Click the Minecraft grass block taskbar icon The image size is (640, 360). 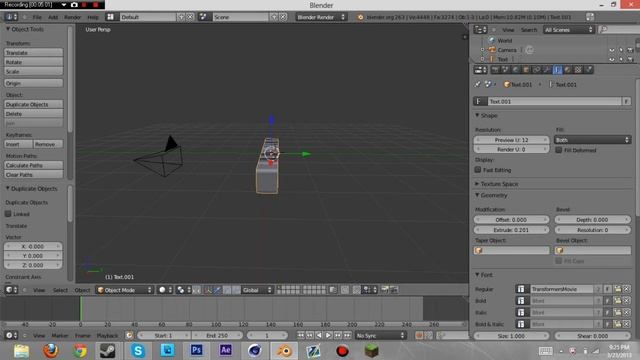point(371,351)
